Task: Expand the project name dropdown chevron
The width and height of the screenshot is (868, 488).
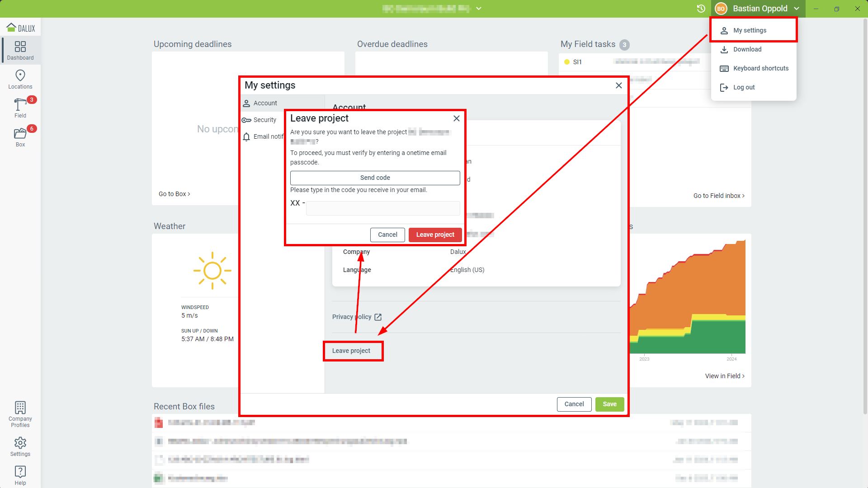Action: point(479,9)
